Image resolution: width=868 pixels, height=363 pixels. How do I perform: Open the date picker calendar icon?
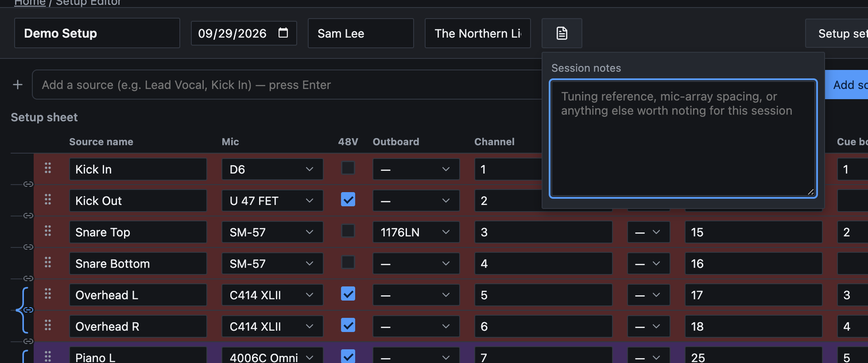pos(283,33)
